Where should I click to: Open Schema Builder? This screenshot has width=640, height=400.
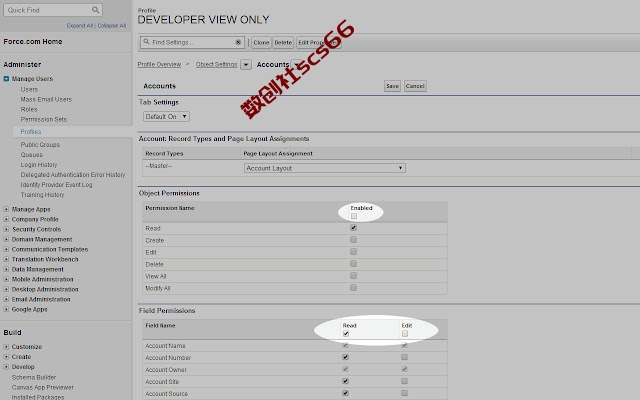pyautogui.click(x=34, y=377)
